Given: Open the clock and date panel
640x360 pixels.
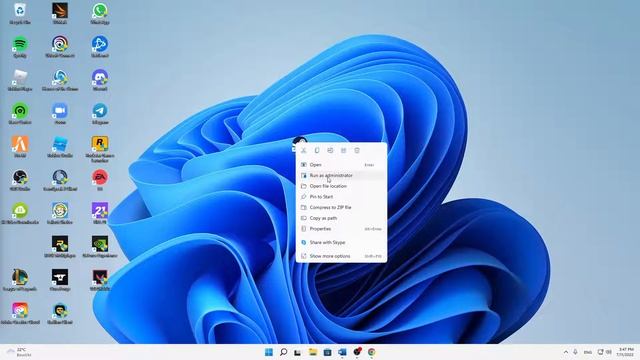Looking at the screenshot, I should coord(626,352).
